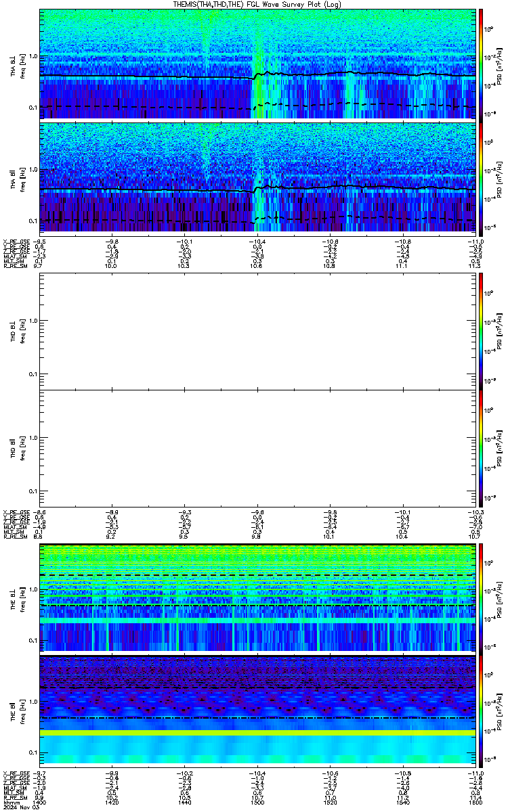Image resolution: width=508 pixels, height=812 pixels.
Task: Click the PSD color bar beside THA B⊥ panel
Action: click(481, 64)
